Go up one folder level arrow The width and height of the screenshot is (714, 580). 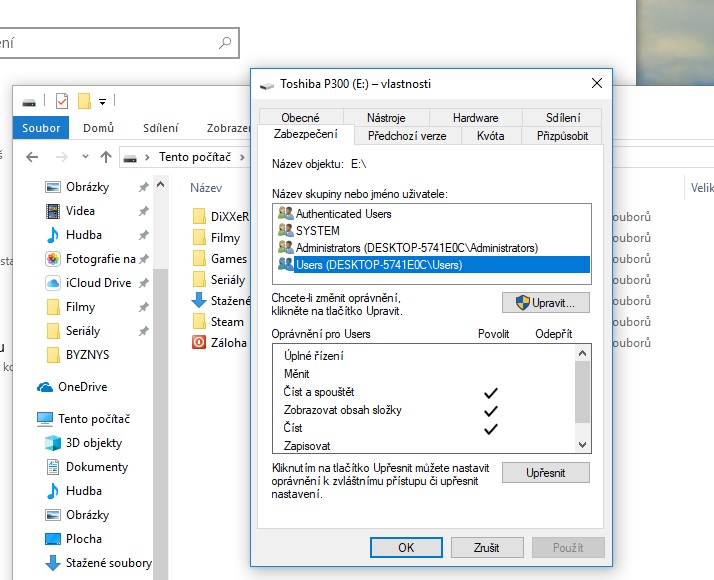tap(106, 157)
